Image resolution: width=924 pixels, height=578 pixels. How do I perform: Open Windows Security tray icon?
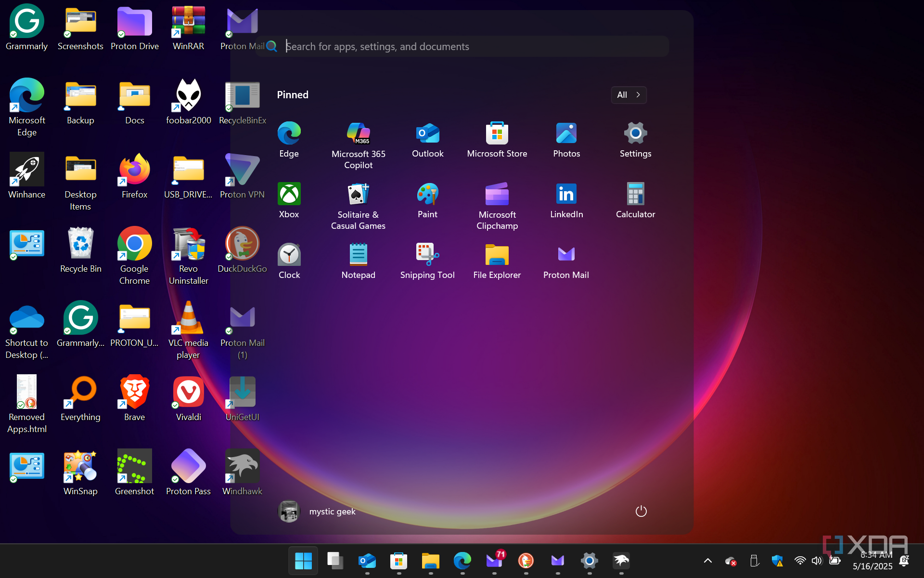[777, 561]
